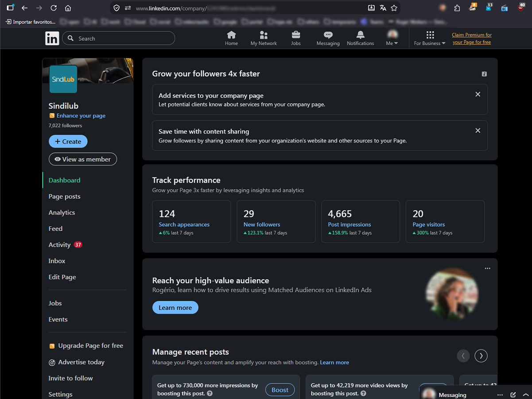Open the Sindilub company logo
Screen dimensions: 532x399
tap(63, 79)
